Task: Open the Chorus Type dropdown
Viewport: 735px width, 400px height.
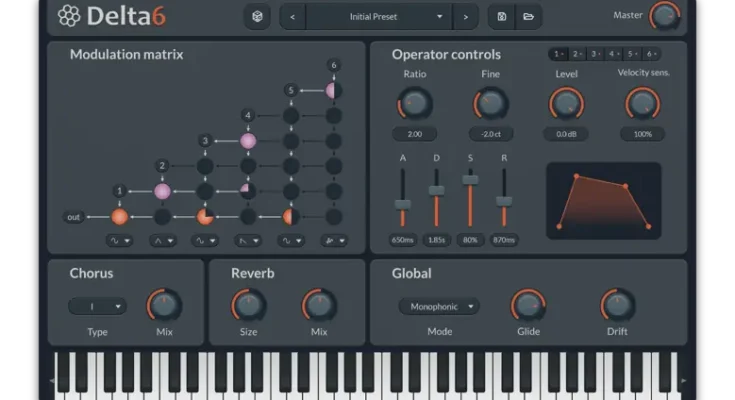Action: point(98,307)
